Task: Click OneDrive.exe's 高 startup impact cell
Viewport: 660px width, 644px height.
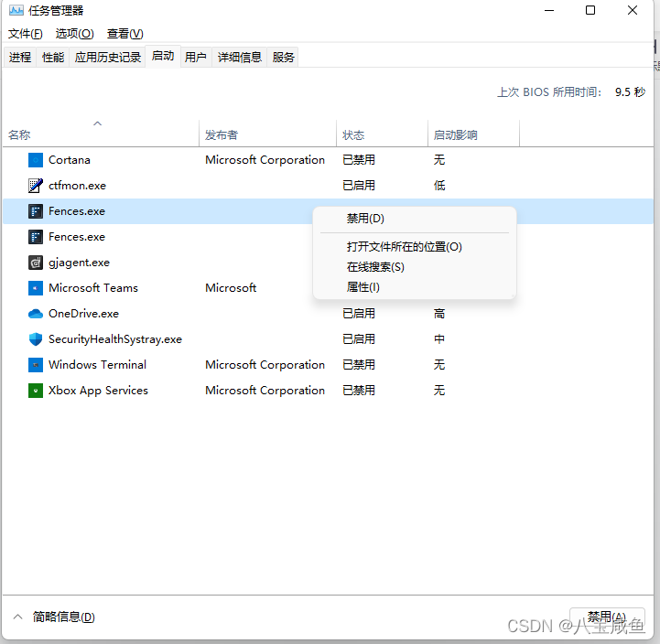Action: pos(439,314)
